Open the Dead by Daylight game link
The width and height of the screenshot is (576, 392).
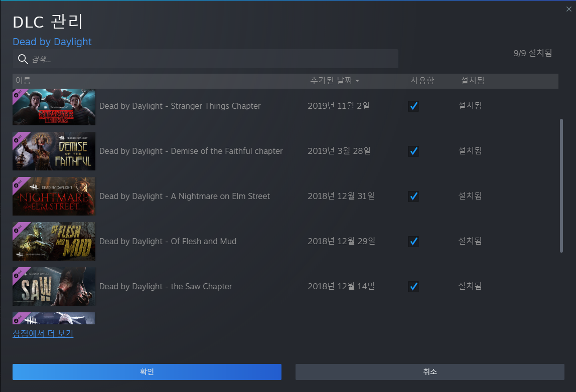click(52, 42)
